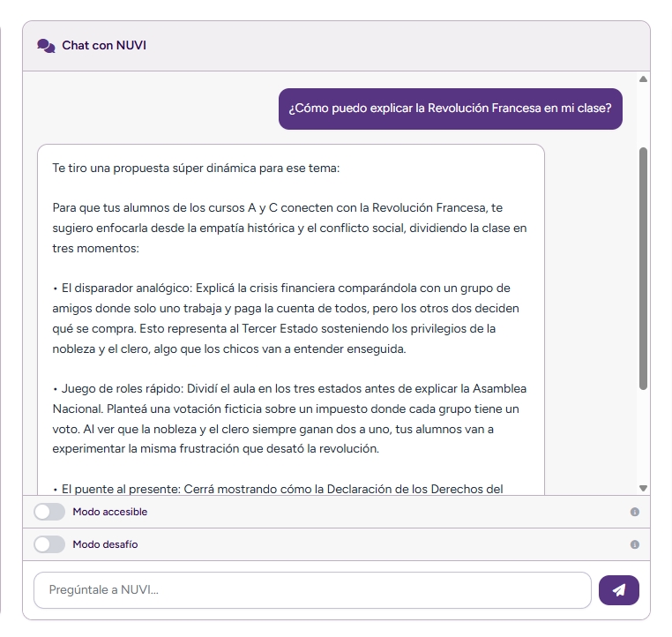Click the "Juego de roles rápido" bullet text
Image resolution: width=672 pixels, height=637 pixels.
[x=289, y=419]
